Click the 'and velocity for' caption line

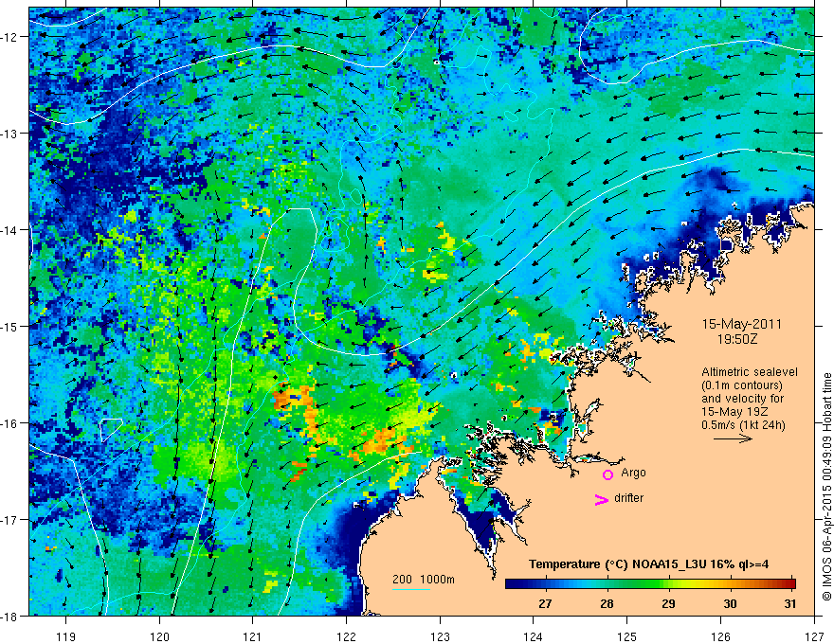742,399
